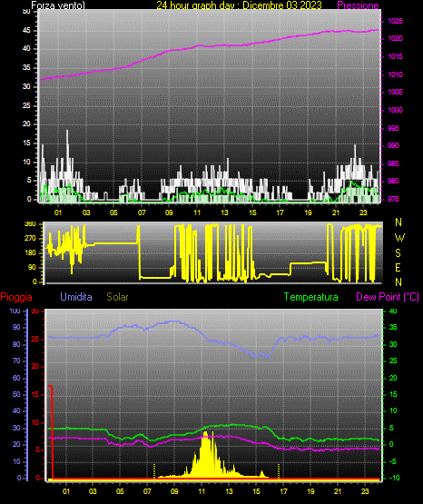Click hour label 23 under the wind chart
423x504 pixels.
pyautogui.click(x=363, y=212)
